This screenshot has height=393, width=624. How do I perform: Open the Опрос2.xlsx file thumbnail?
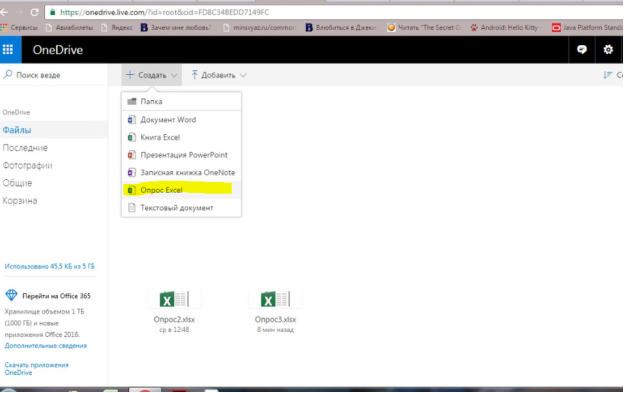pyautogui.click(x=174, y=299)
